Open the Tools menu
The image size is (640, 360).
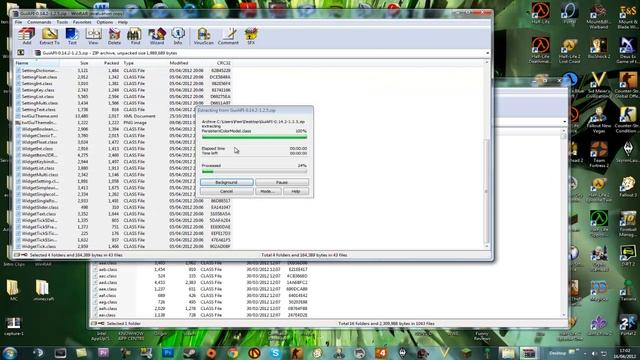(x=62, y=22)
